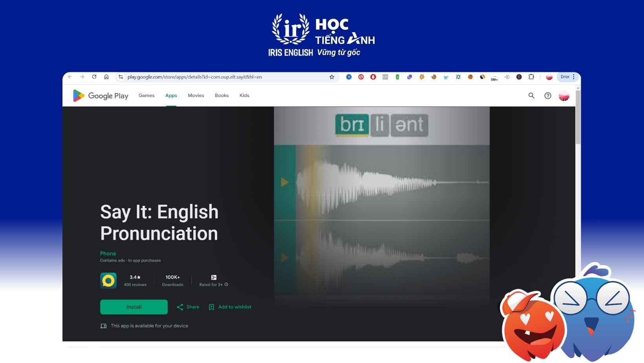644x363 pixels.
Task: Click the Say It app icon
Action: coord(108,280)
